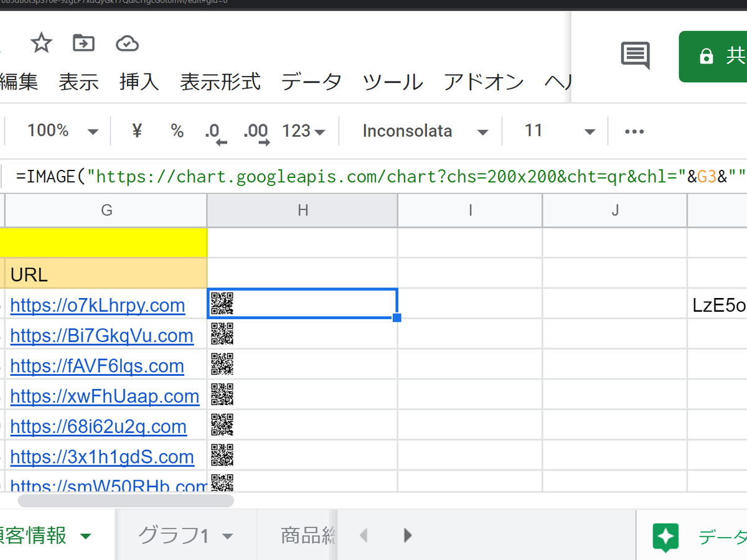Open the アドオン menu
This screenshot has height=560, width=747.
point(484,82)
